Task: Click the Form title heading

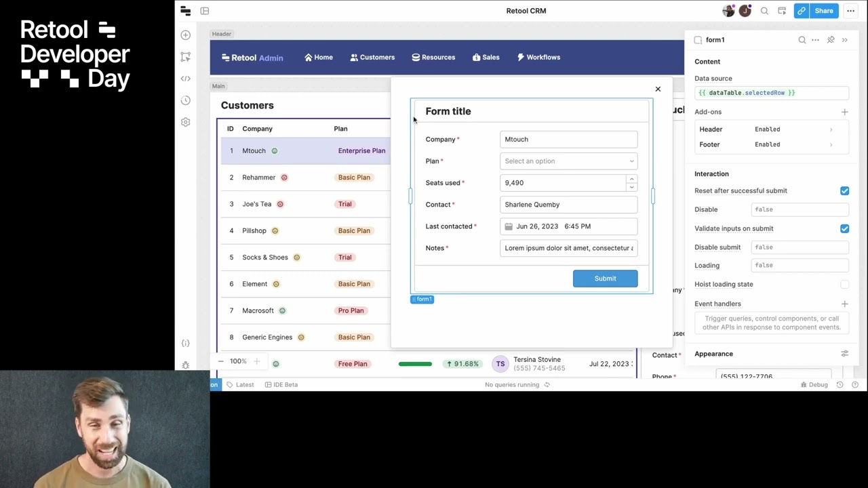Action: click(448, 111)
